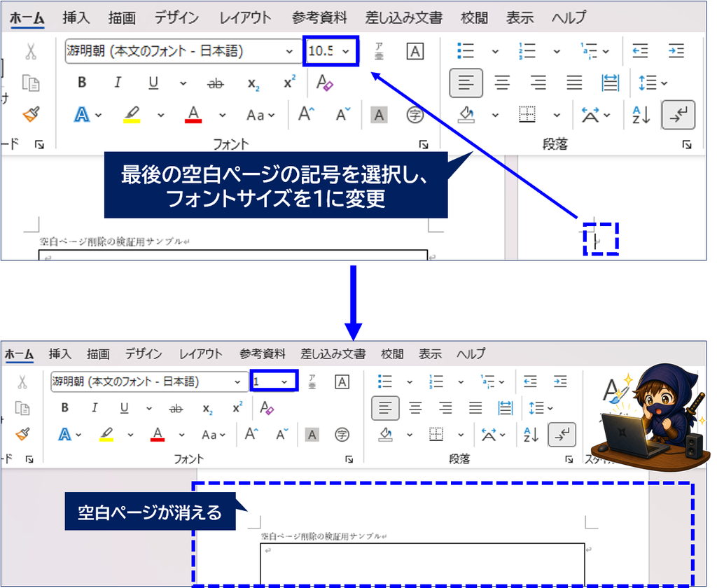Apply red font color in top ribbon
Viewport: 717px width, 588px height.
(x=193, y=114)
